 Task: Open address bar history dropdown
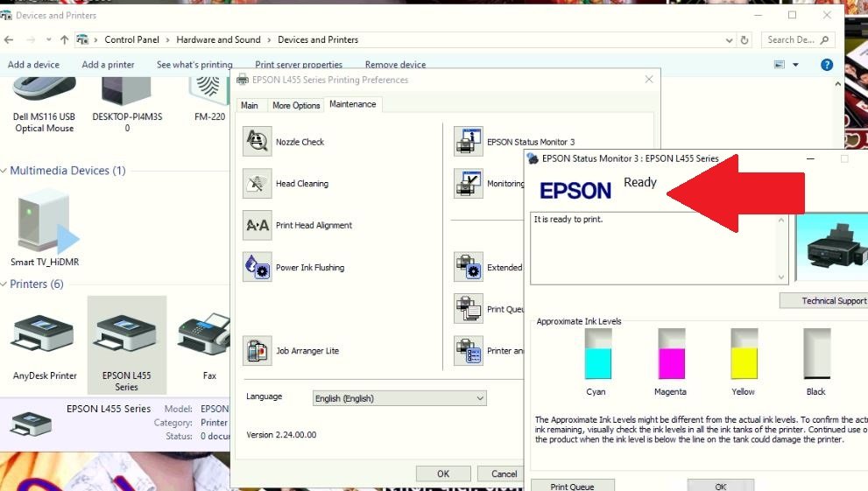(729, 39)
